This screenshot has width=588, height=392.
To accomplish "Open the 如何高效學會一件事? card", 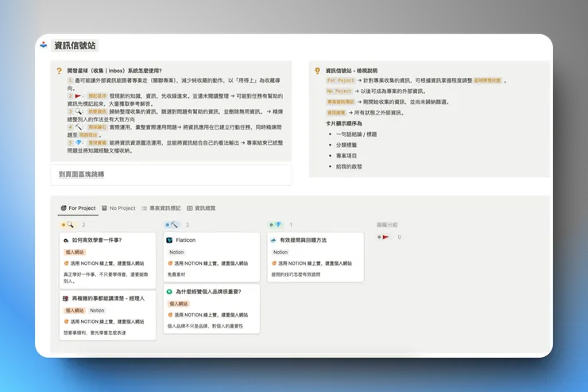I will pos(107,260).
